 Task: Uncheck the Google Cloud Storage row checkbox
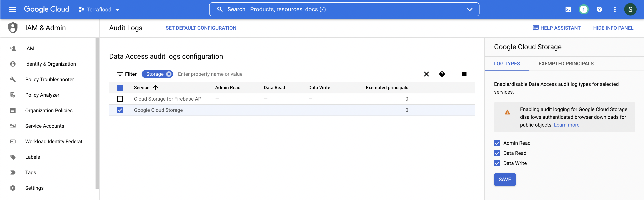point(120,110)
